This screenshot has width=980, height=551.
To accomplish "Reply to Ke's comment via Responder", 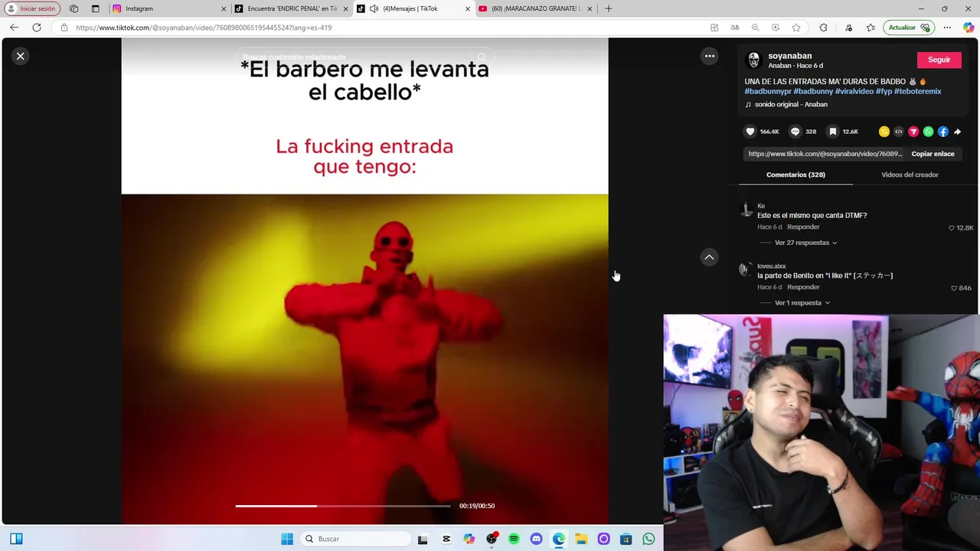I will [x=803, y=227].
